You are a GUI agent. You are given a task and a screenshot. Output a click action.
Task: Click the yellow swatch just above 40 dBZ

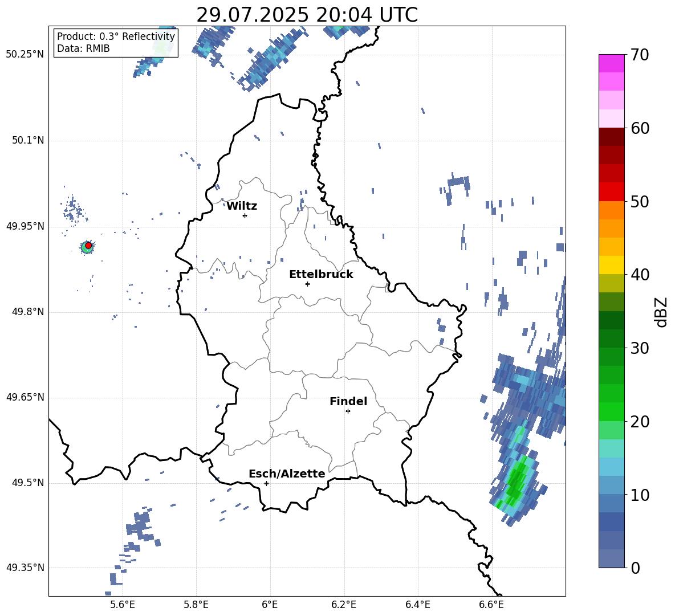click(611, 265)
